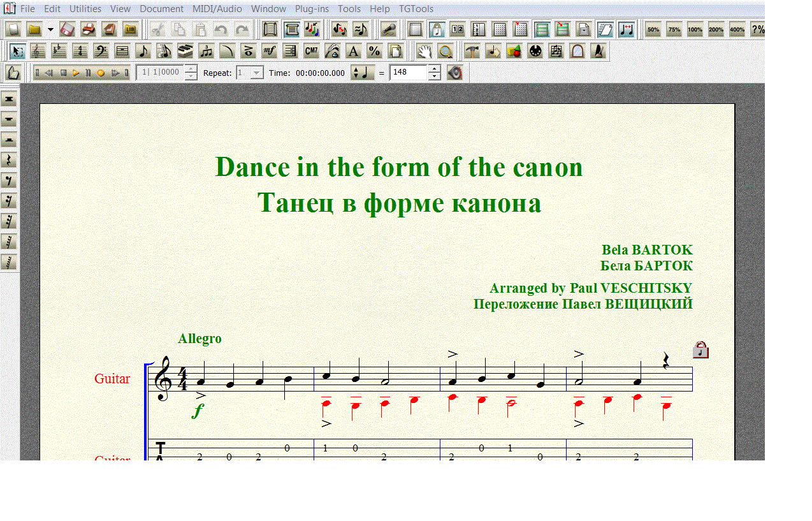Viewport: 812px width, 521px height.
Task: Select the Text tool letter A
Action: click(353, 51)
